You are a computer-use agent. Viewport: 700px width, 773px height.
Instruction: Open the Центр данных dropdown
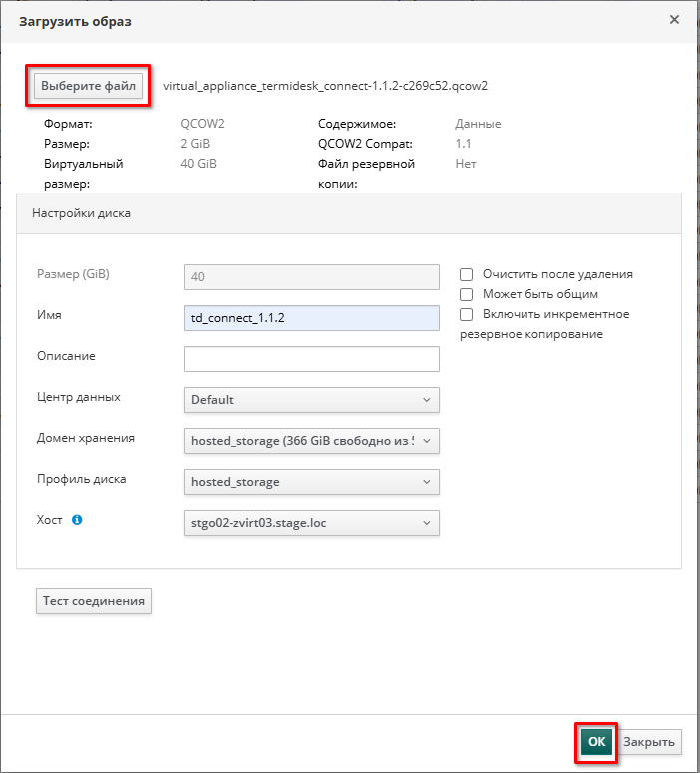[311, 400]
